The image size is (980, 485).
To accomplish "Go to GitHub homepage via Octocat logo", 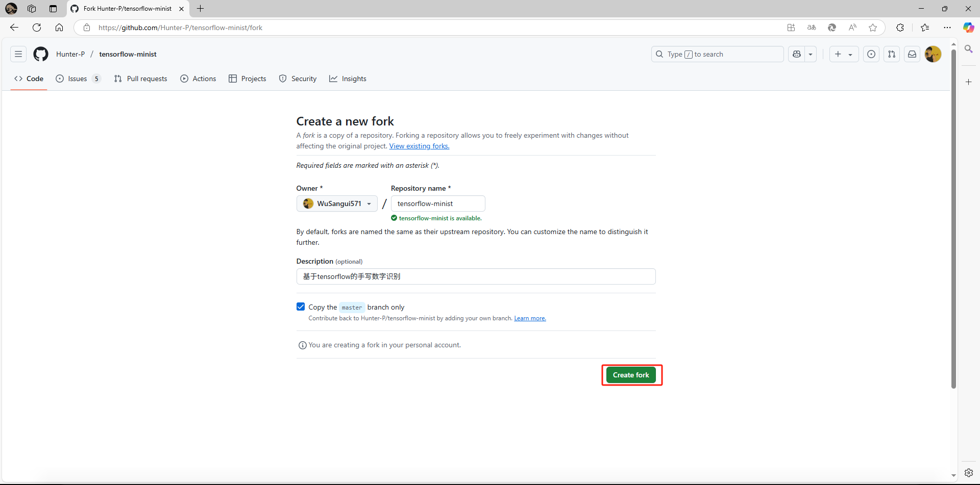I will pos(41,54).
